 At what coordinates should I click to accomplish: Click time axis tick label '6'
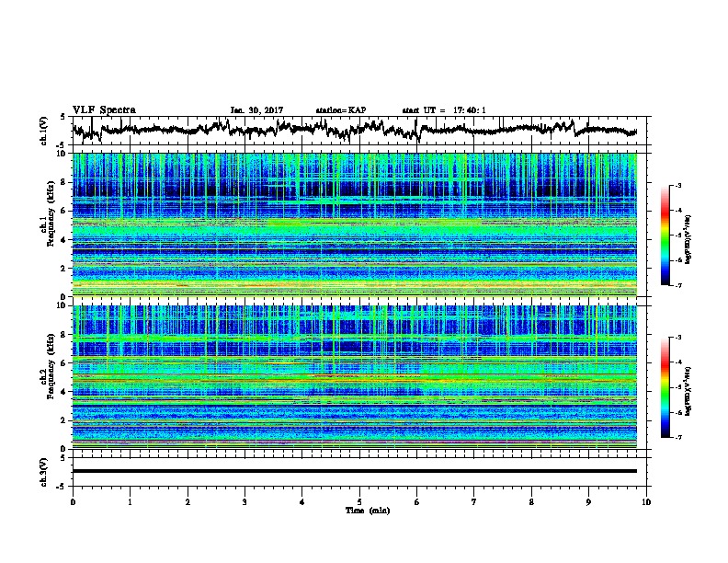coord(417,502)
